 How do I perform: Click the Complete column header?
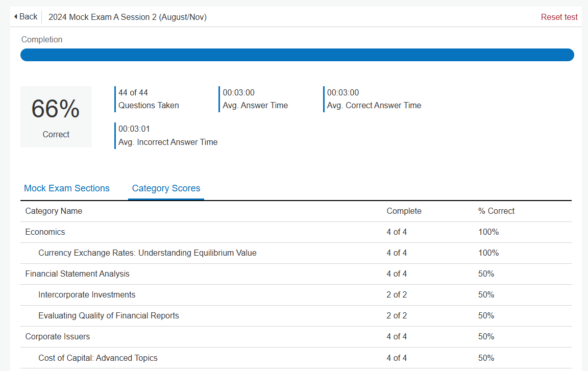pos(404,211)
